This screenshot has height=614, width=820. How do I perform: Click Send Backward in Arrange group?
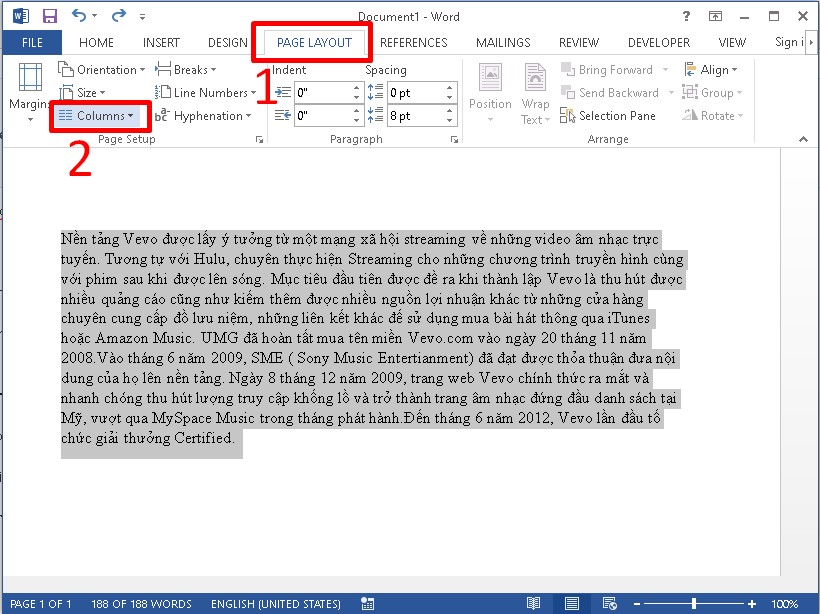pyautogui.click(x=610, y=92)
